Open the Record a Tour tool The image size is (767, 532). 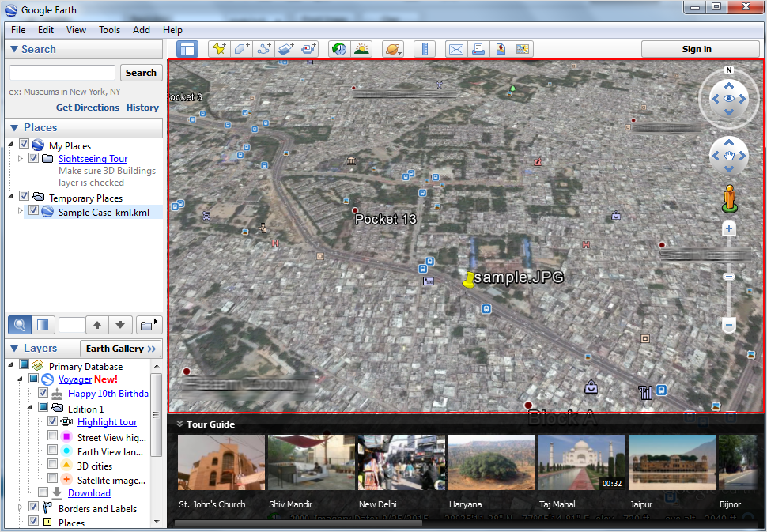(x=308, y=48)
